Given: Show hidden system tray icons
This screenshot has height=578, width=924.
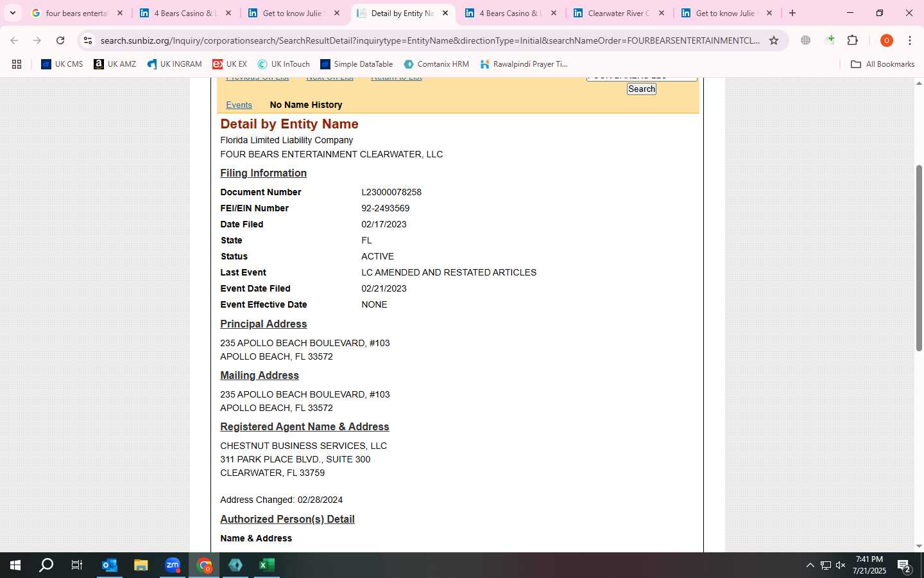Looking at the screenshot, I should coord(810,565).
